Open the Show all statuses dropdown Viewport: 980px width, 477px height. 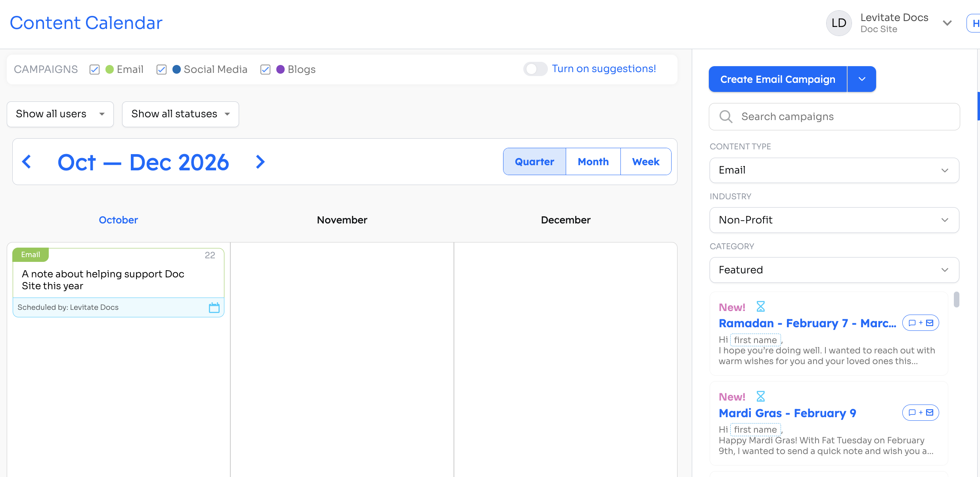point(180,114)
